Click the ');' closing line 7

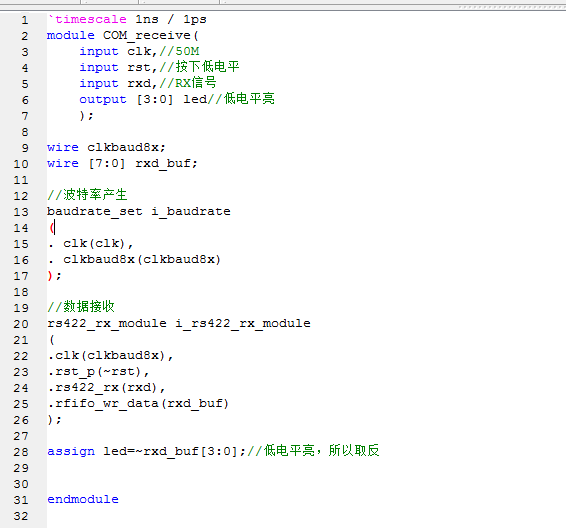tap(86, 116)
